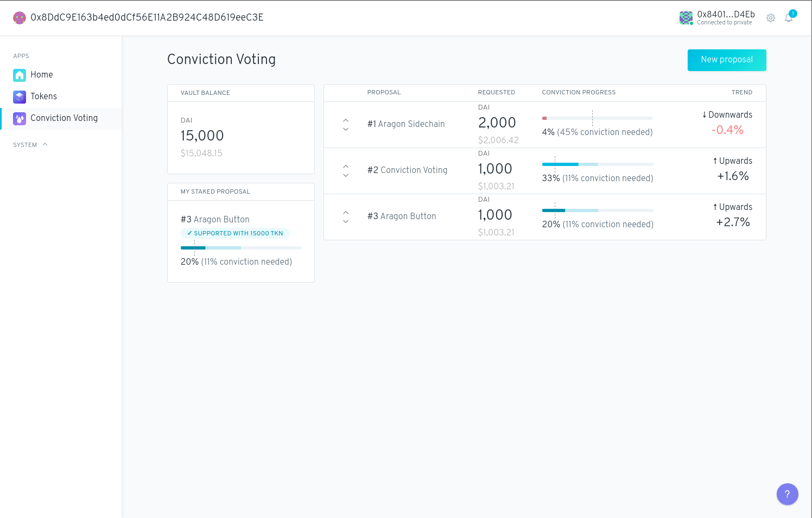This screenshot has width=812, height=518.
Task: Open the #1 Aragon Sidechain proposal
Action: [406, 124]
